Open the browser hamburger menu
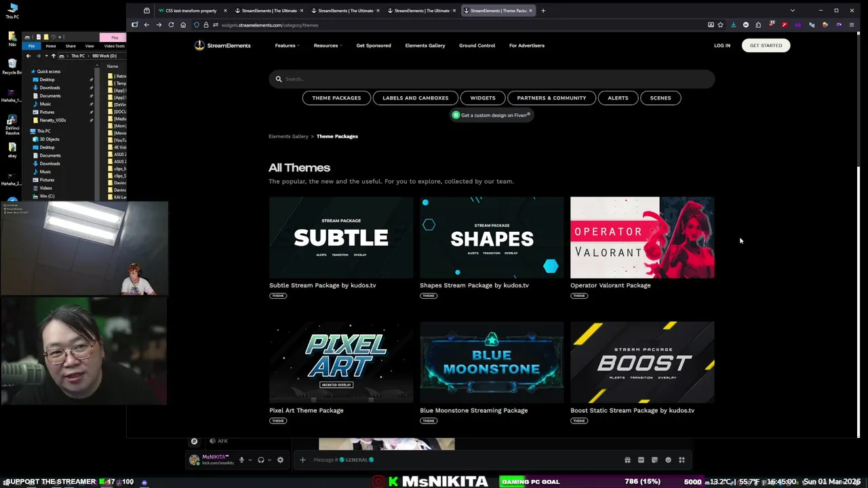Image resolution: width=868 pixels, height=488 pixels. (x=852, y=25)
